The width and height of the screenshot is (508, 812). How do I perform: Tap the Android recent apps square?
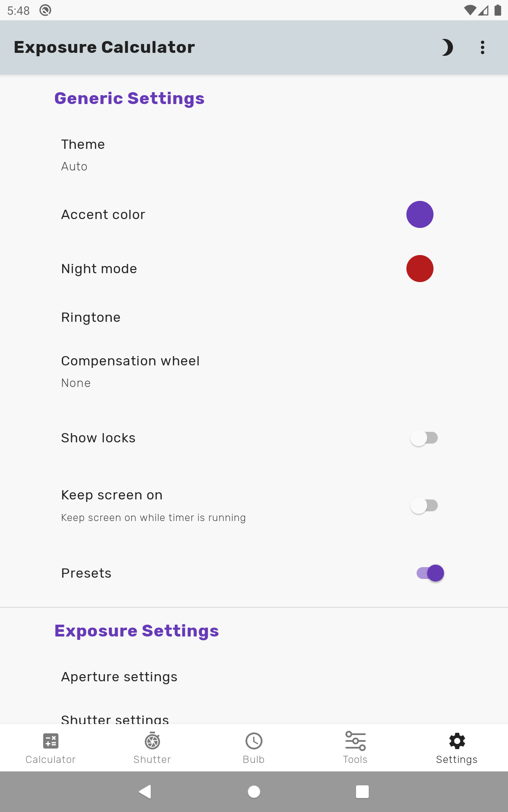[x=362, y=791]
